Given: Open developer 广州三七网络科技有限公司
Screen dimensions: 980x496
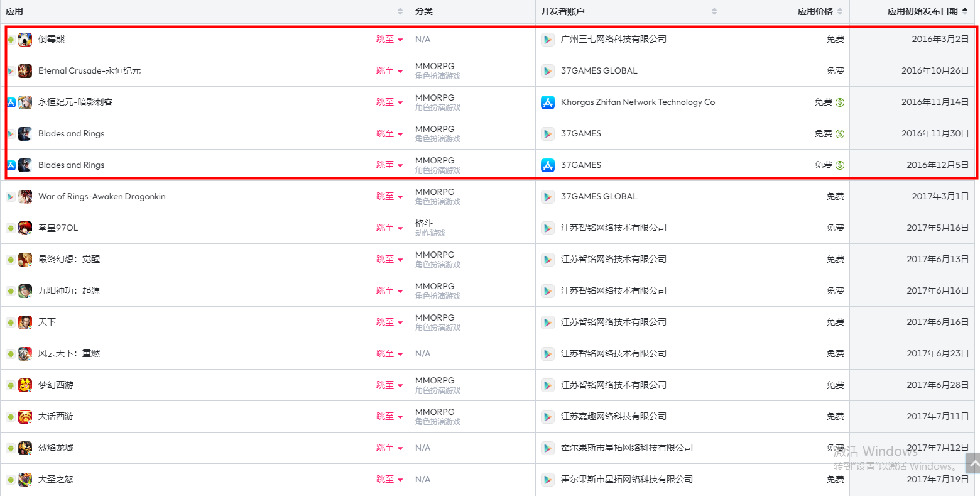Looking at the screenshot, I should (x=614, y=39).
